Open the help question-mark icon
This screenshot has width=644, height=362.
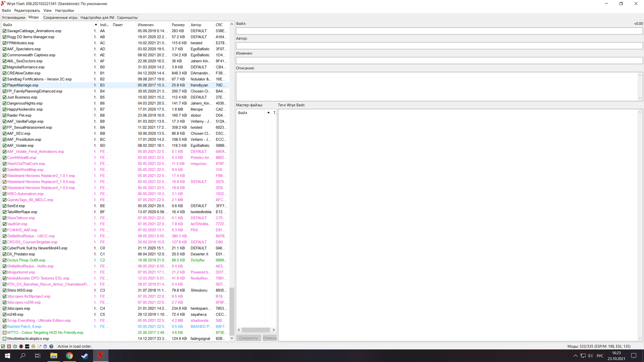[x=51, y=346]
